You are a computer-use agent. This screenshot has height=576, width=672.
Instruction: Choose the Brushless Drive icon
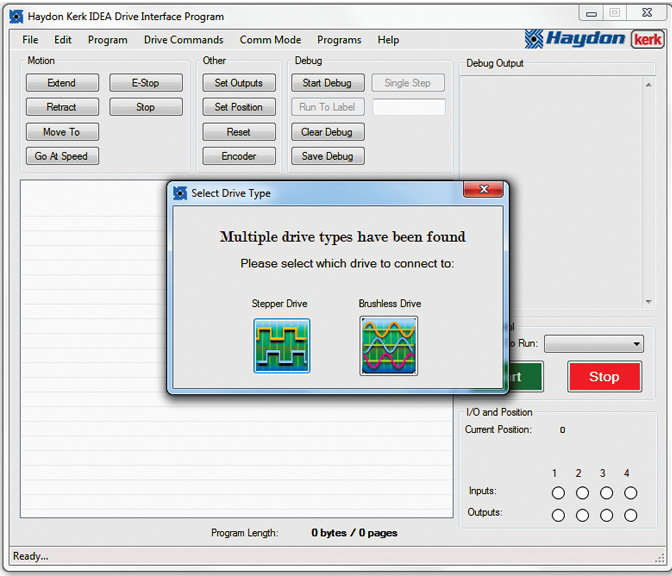(389, 346)
